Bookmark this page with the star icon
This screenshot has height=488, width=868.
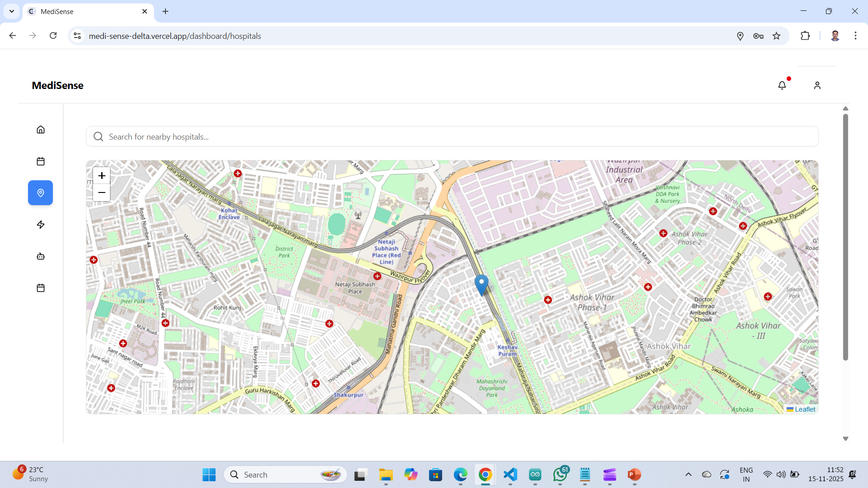pos(777,36)
